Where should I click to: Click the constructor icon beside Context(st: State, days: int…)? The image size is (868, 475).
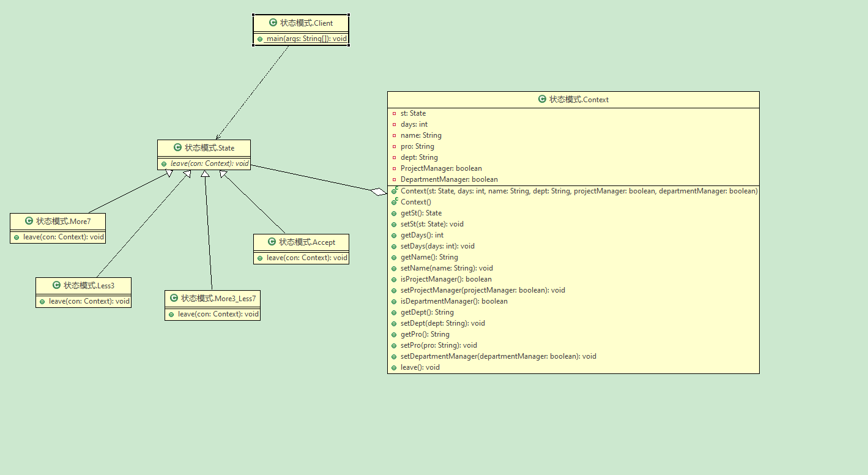395,190
